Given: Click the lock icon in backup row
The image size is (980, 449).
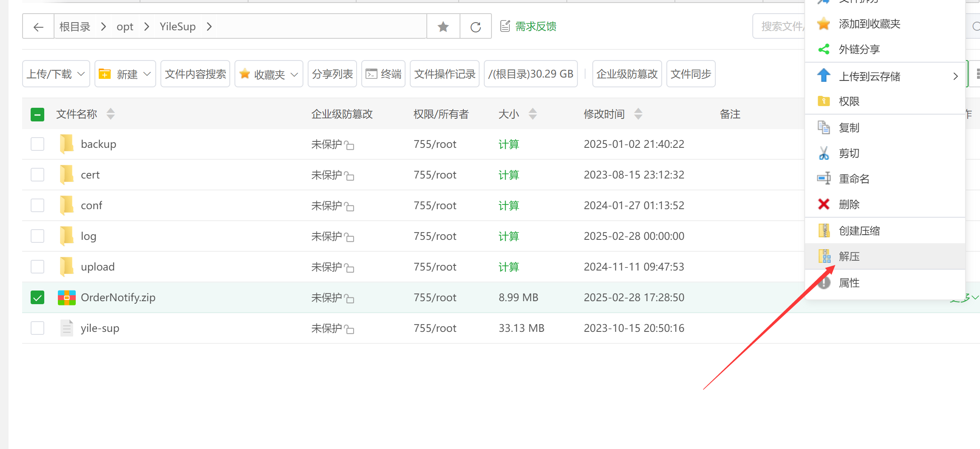Looking at the screenshot, I should pos(349,145).
